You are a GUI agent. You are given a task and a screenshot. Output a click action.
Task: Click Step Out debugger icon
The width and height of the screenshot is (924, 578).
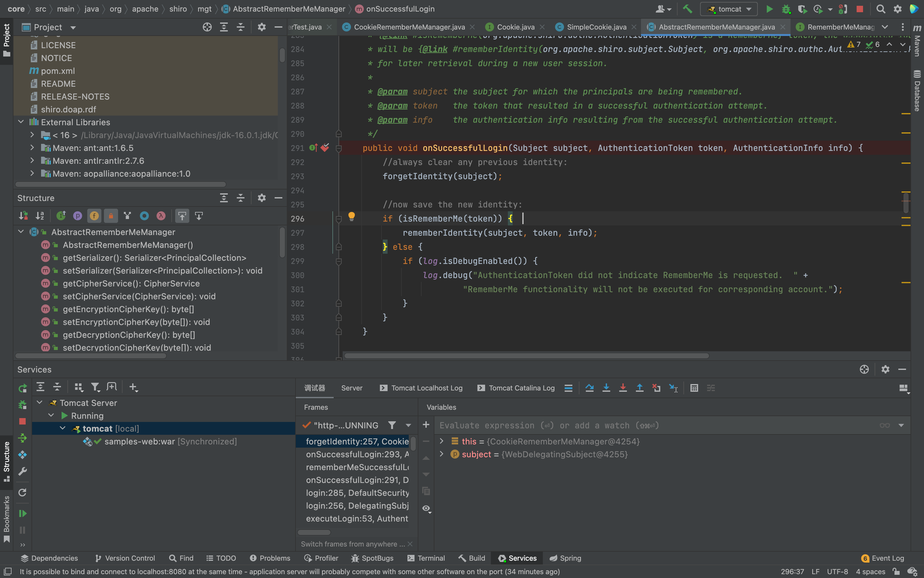coord(639,388)
